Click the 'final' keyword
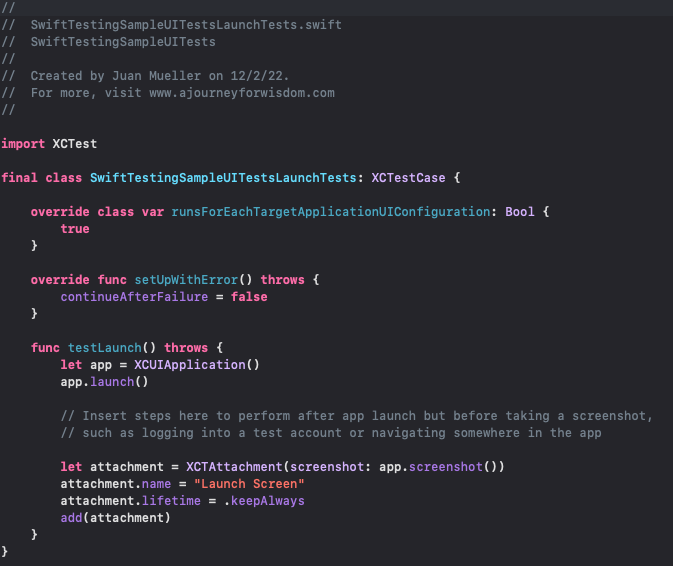Image resolution: width=673 pixels, height=566 pixels. click(19, 178)
